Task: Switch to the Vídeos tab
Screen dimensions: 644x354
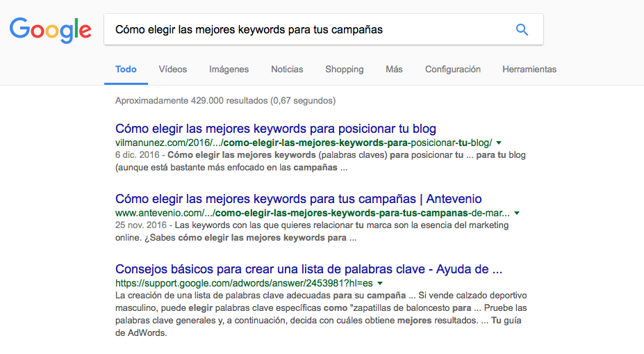Action: click(x=173, y=70)
